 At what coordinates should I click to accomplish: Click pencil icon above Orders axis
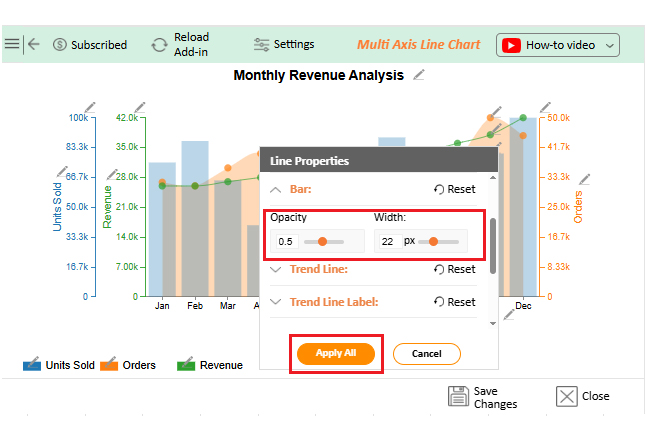tap(545, 107)
